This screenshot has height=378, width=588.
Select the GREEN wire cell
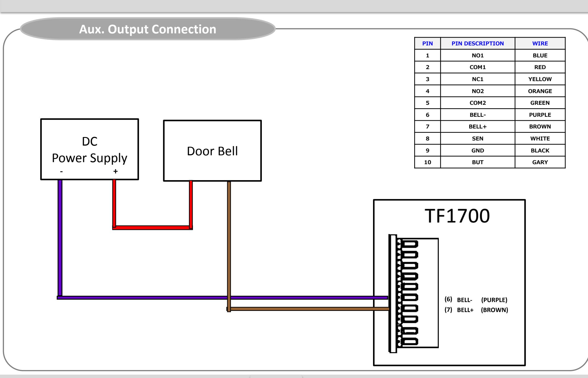point(540,103)
